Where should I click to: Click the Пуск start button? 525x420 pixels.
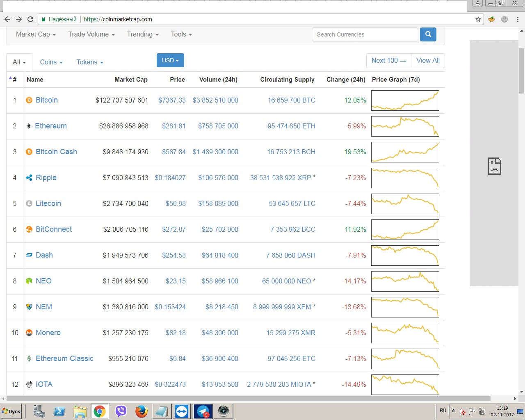coord(11,411)
